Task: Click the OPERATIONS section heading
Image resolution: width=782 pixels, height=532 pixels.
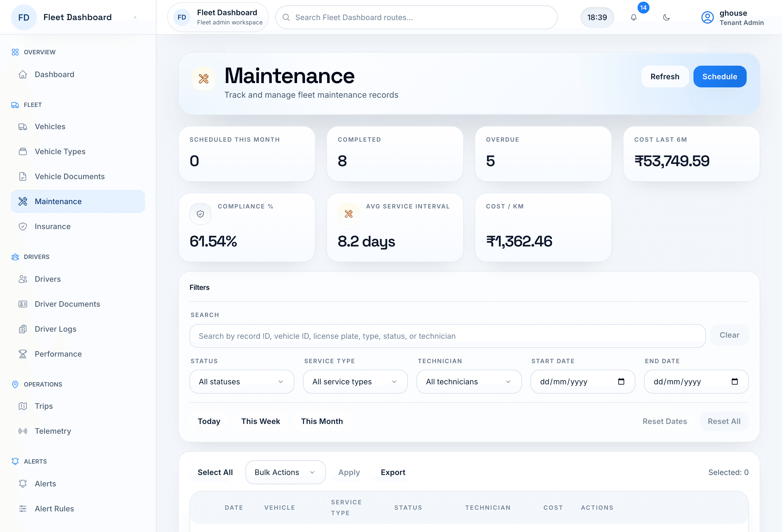Action: pyautogui.click(x=43, y=384)
